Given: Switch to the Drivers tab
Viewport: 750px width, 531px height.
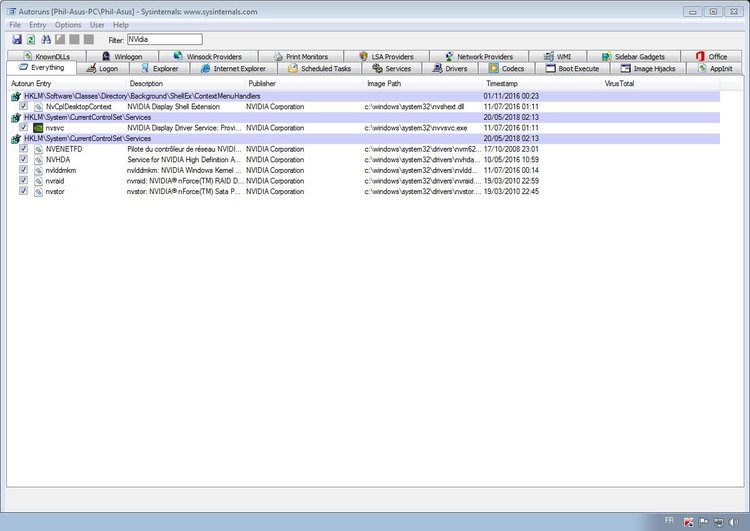Looking at the screenshot, I should (450, 68).
